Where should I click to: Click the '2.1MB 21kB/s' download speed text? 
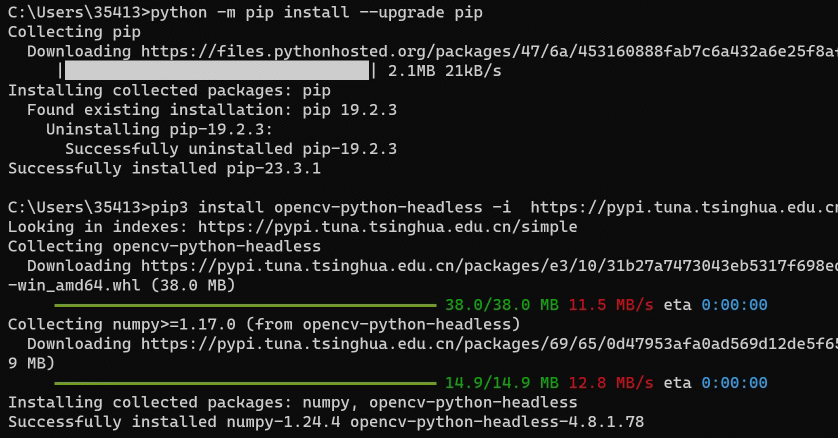pyautogui.click(x=444, y=71)
